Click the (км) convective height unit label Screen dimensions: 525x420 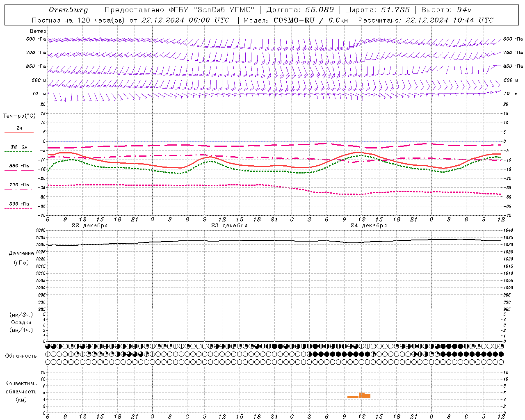point(21,399)
